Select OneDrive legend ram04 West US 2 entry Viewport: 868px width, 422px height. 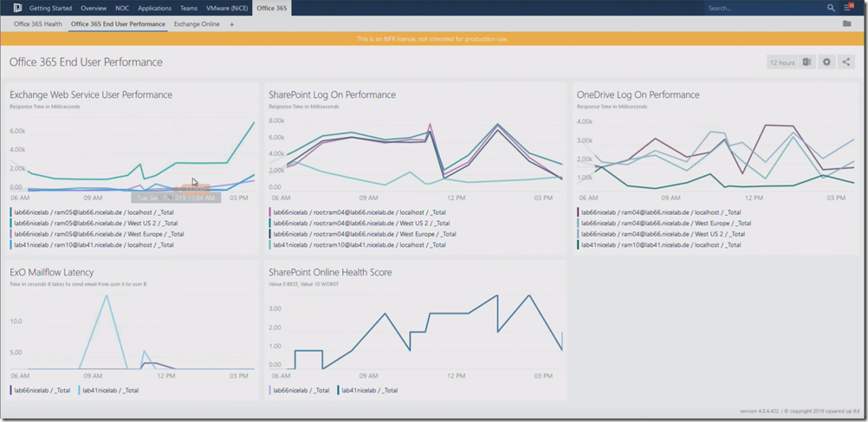(661, 234)
